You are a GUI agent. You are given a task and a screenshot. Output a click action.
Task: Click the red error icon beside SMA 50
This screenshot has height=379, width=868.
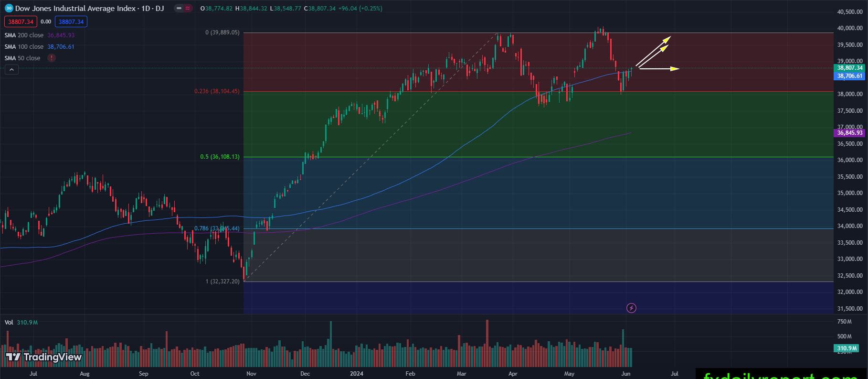click(52, 58)
